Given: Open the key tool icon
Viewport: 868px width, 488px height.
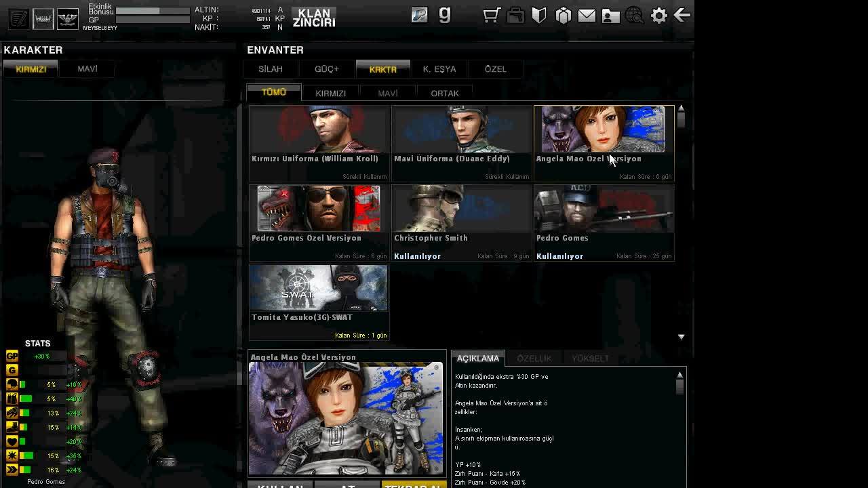Looking at the screenshot, I should [420, 15].
